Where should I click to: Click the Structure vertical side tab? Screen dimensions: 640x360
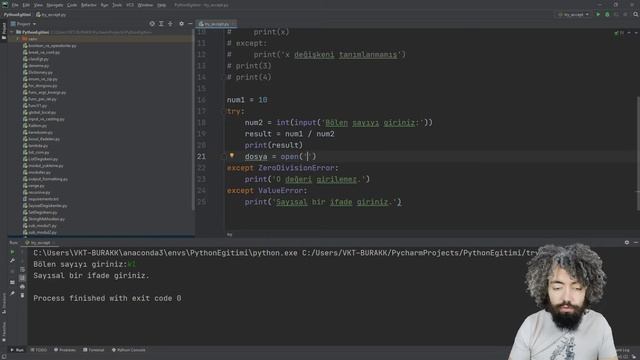[x=4, y=302]
